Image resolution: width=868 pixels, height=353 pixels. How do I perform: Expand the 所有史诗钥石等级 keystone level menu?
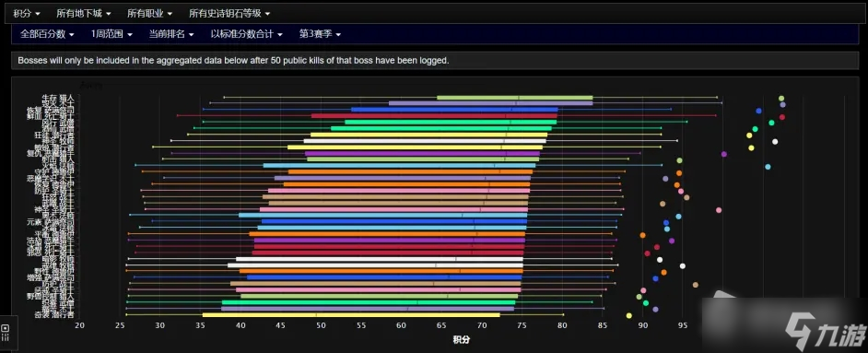click(x=229, y=13)
